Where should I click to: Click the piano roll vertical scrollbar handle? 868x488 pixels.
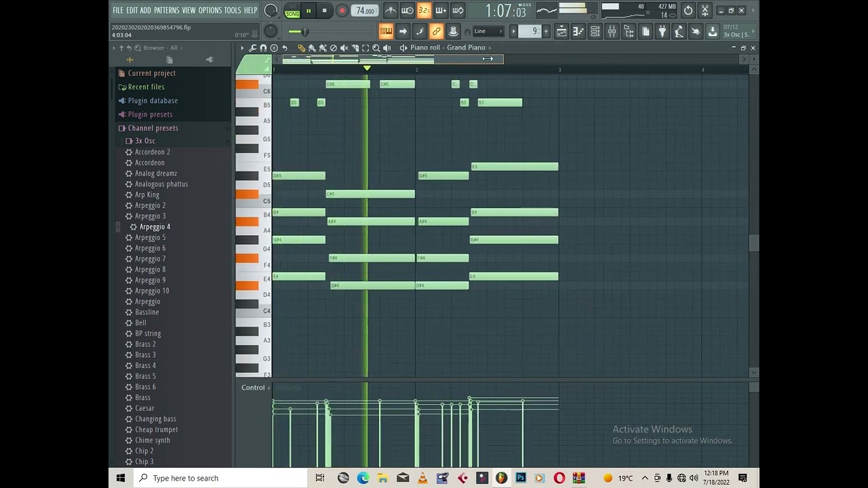click(753, 243)
